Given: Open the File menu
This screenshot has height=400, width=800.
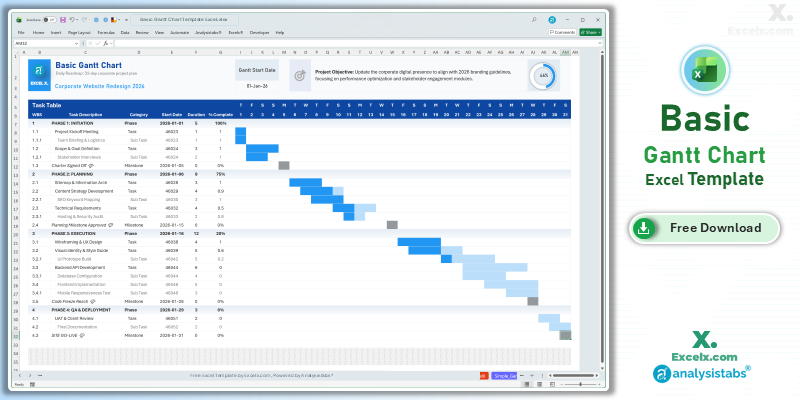Looking at the screenshot, I should (21, 32).
